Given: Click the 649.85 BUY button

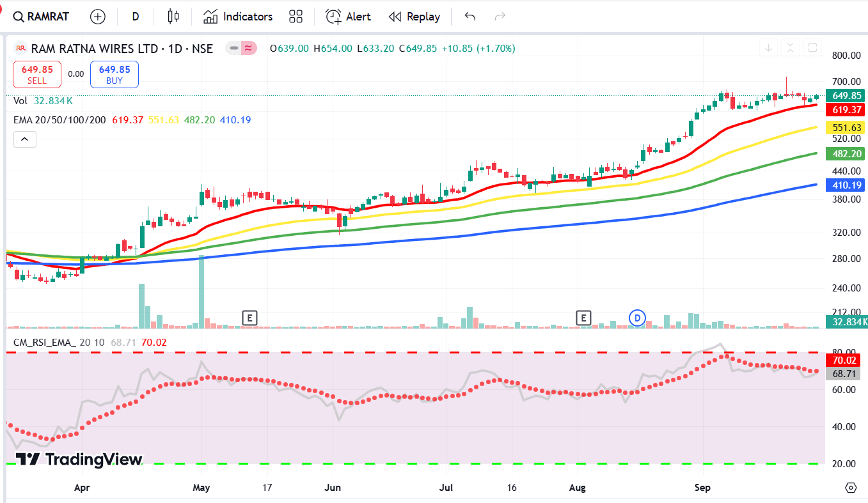Looking at the screenshot, I should click(114, 74).
